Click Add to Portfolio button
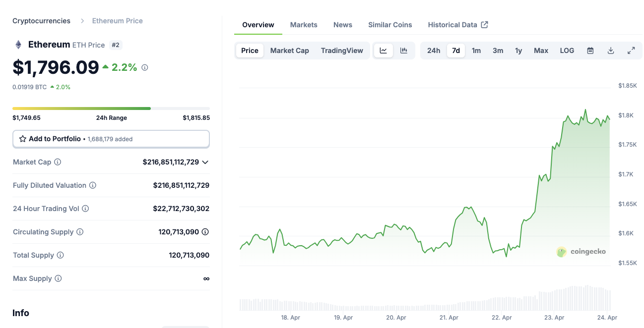644x328 pixels. [x=111, y=139]
